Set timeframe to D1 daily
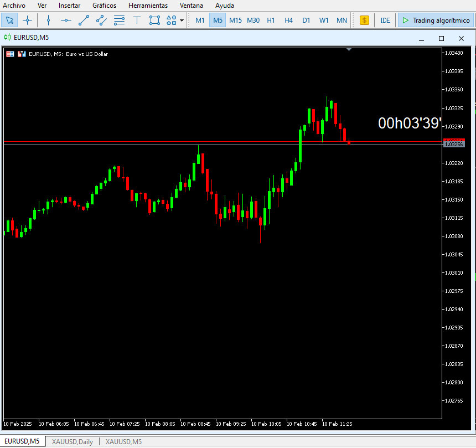476x448 pixels. click(x=306, y=20)
